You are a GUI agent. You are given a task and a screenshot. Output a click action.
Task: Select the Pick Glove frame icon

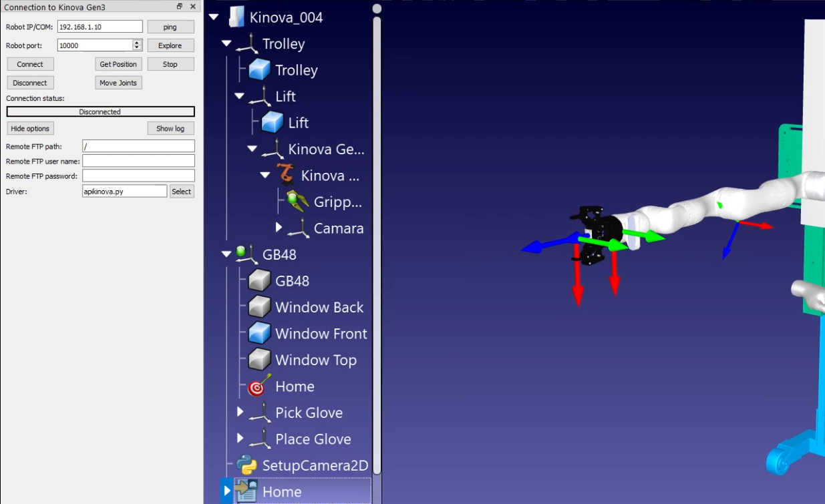(x=260, y=413)
